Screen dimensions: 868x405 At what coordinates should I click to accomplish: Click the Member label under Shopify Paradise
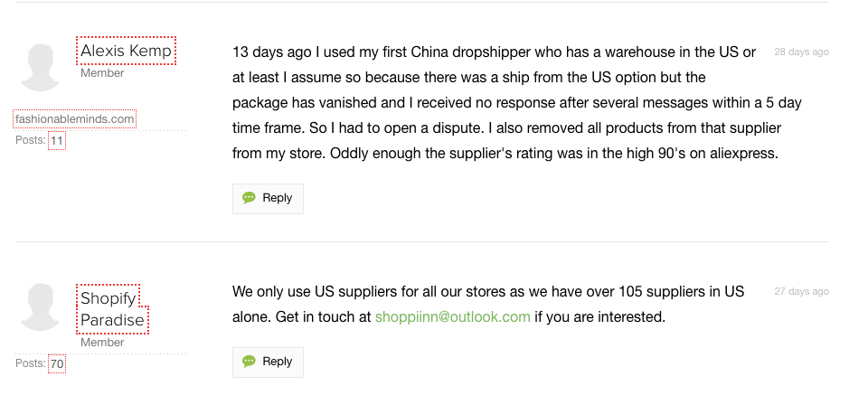pos(102,343)
